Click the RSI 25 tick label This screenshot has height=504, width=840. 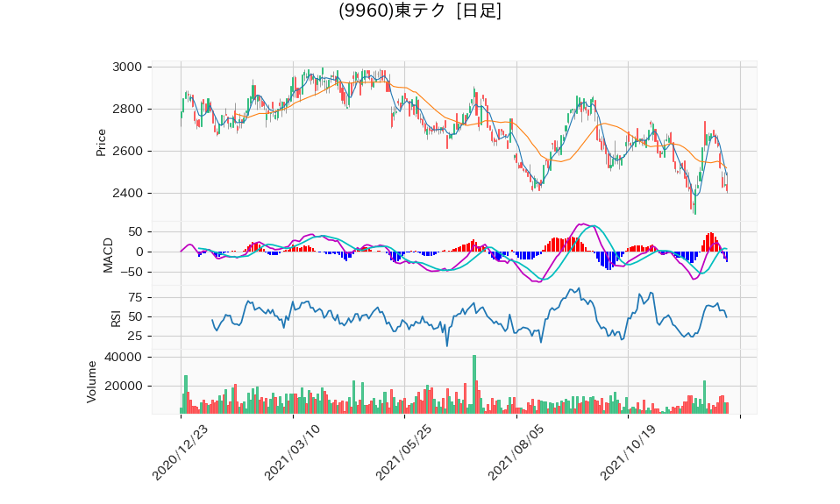coord(135,337)
